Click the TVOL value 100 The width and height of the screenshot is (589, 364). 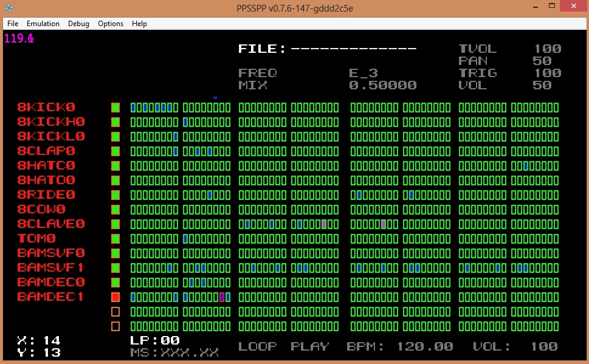click(547, 49)
